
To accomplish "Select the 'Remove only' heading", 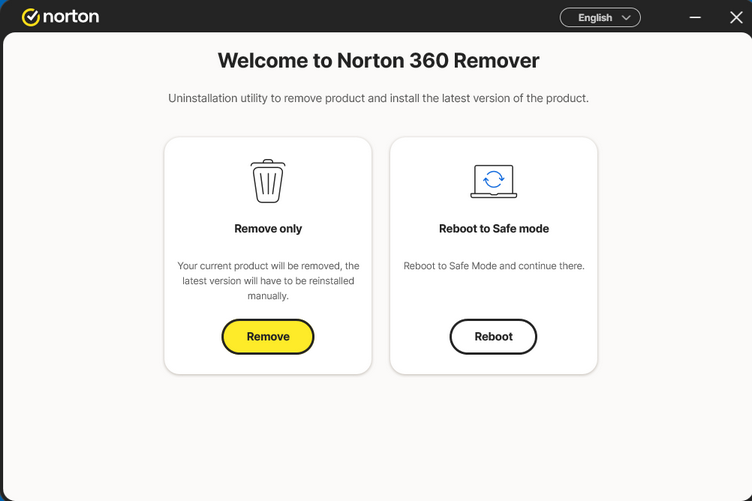I will coord(268,229).
